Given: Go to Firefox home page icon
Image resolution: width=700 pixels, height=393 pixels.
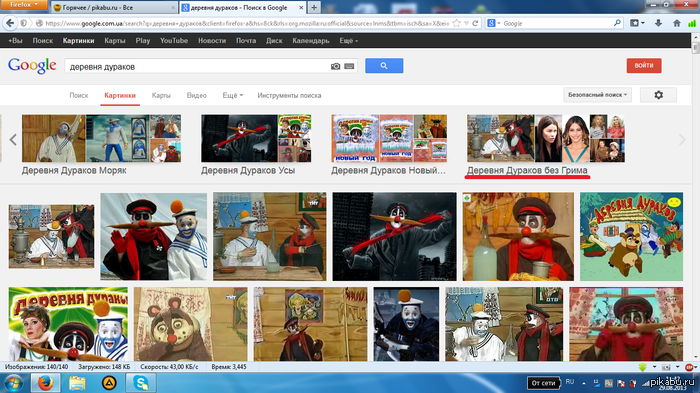Looking at the screenshot, I should click(x=677, y=23).
